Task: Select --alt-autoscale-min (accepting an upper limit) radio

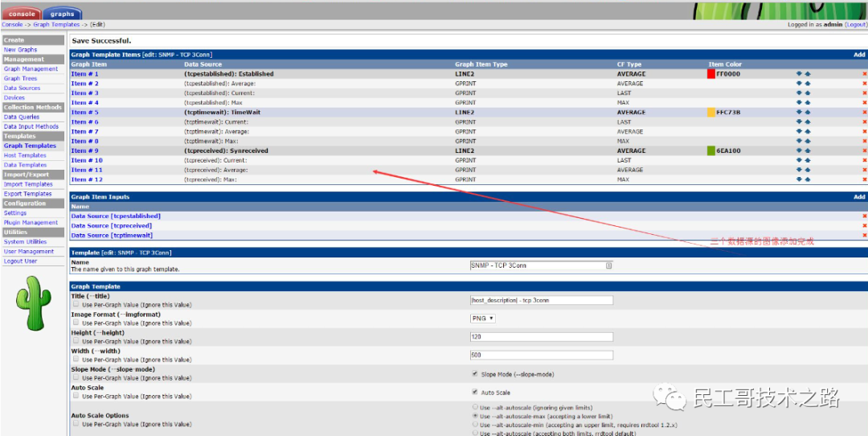Action: click(x=475, y=425)
